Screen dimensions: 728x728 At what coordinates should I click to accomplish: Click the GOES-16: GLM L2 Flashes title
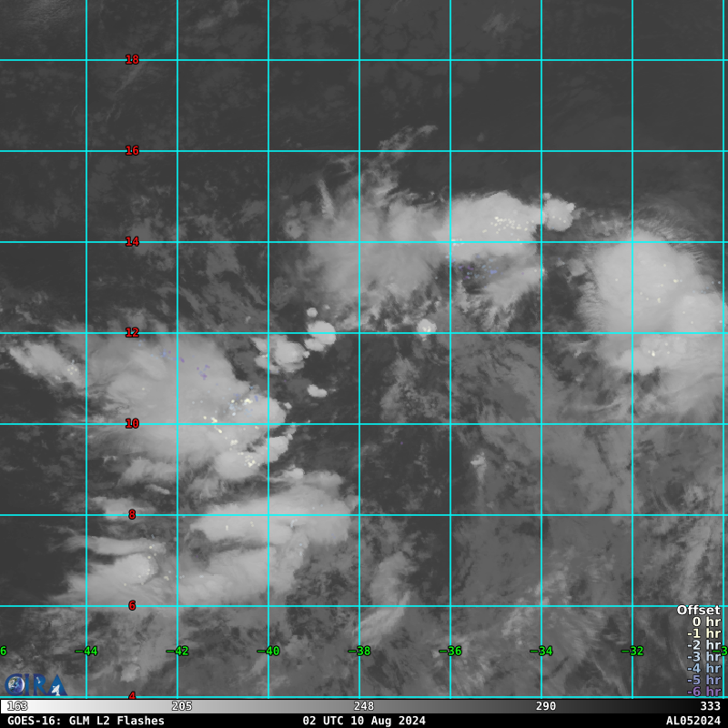pyautogui.click(x=86, y=721)
